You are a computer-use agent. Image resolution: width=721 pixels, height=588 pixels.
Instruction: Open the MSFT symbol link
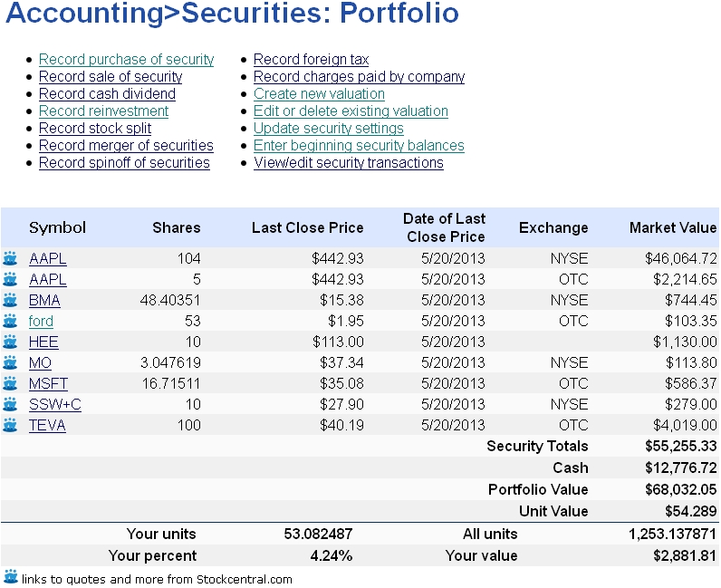[x=48, y=383]
